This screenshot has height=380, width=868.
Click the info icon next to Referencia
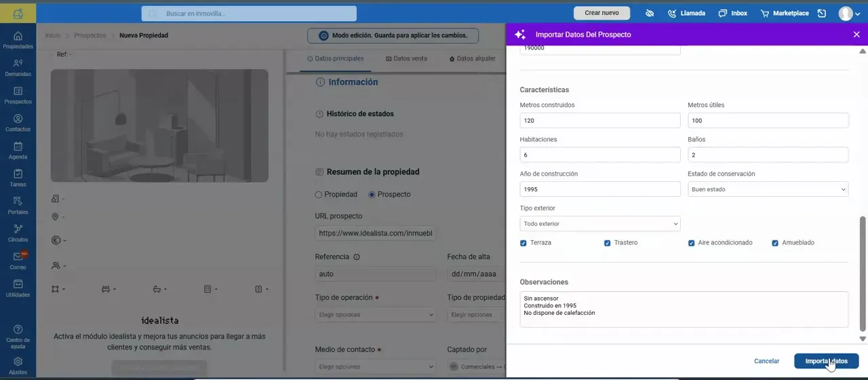357,257
